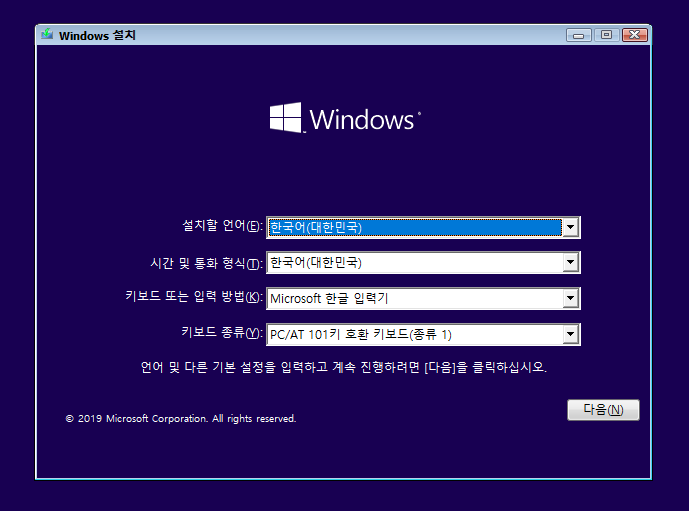Click the Windows 설치 title text
689x511 pixels.
(x=97, y=35)
